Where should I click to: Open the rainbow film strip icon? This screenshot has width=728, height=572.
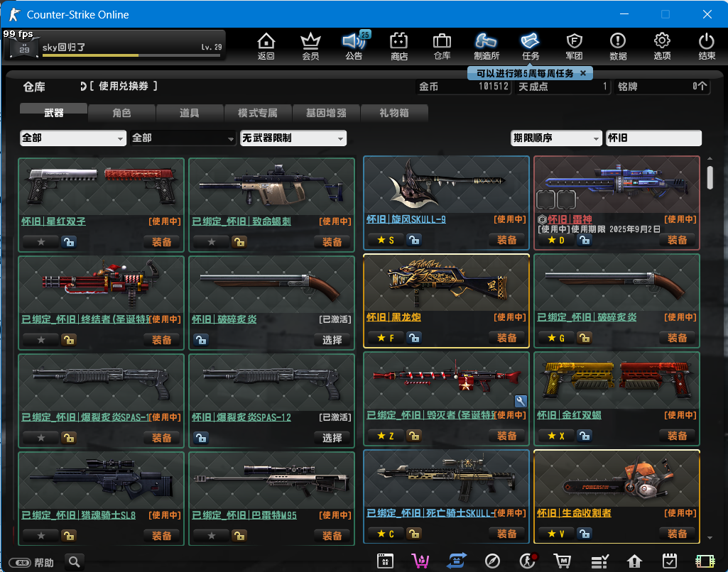pyautogui.click(x=705, y=561)
